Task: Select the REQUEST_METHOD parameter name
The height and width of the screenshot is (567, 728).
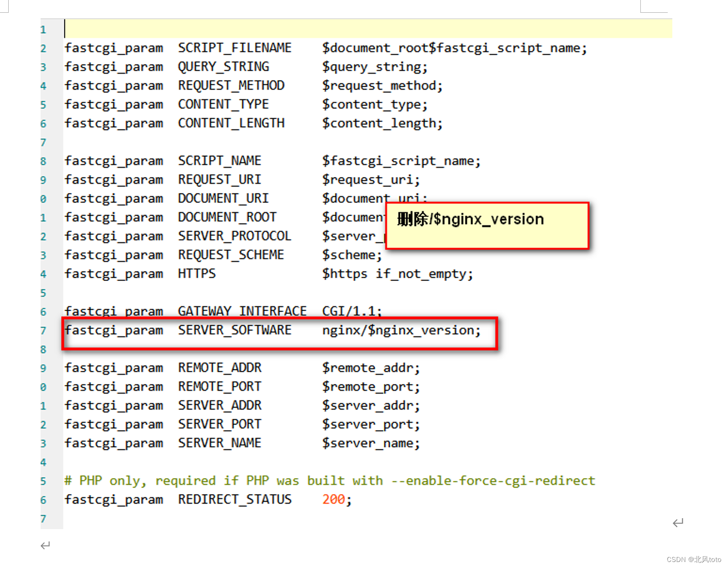Action: pyautogui.click(x=231, y=86)
